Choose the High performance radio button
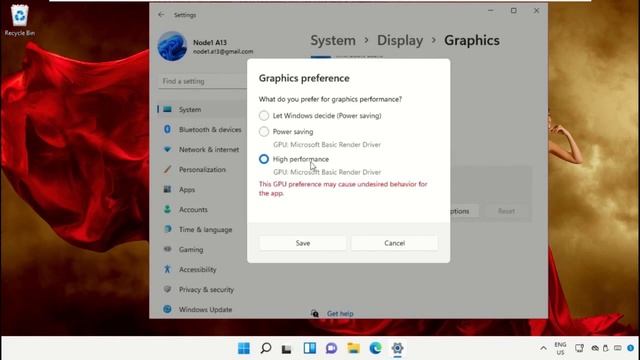 [x=264, y=159]
